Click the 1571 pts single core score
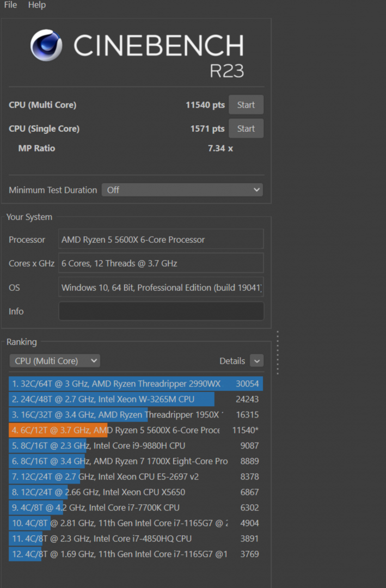The width and height of the screenshot is (386, 588). [x=207, y=128]
